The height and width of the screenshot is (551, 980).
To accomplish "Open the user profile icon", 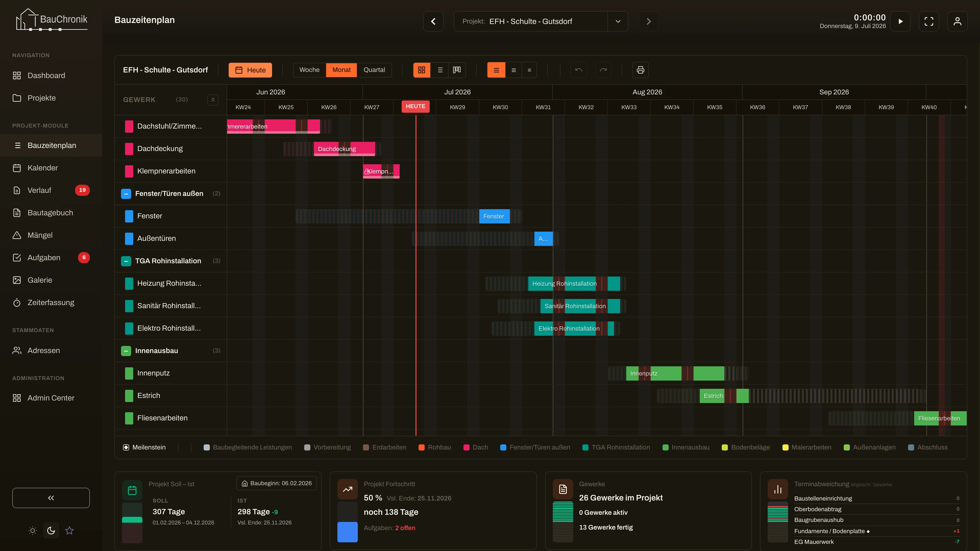I will tap(957, 21).
